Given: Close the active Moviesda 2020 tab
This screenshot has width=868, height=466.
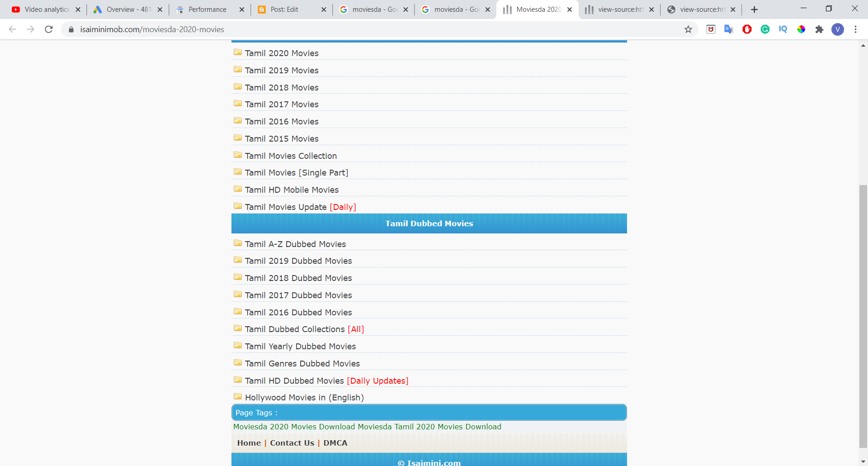Looking at the screenshot, I should point(570,10).
